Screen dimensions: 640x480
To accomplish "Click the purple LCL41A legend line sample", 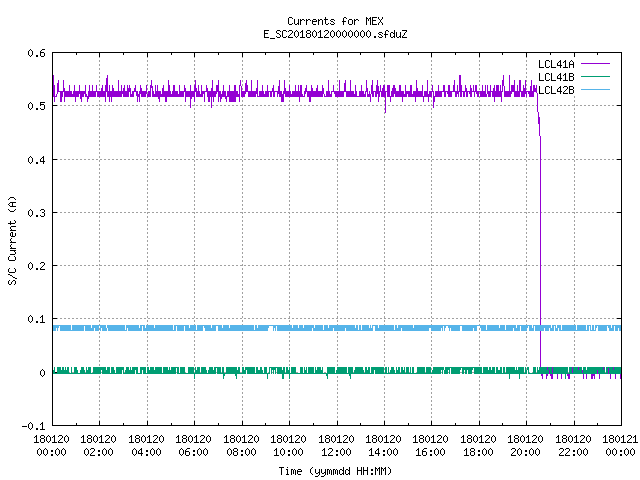I will 595,64.
